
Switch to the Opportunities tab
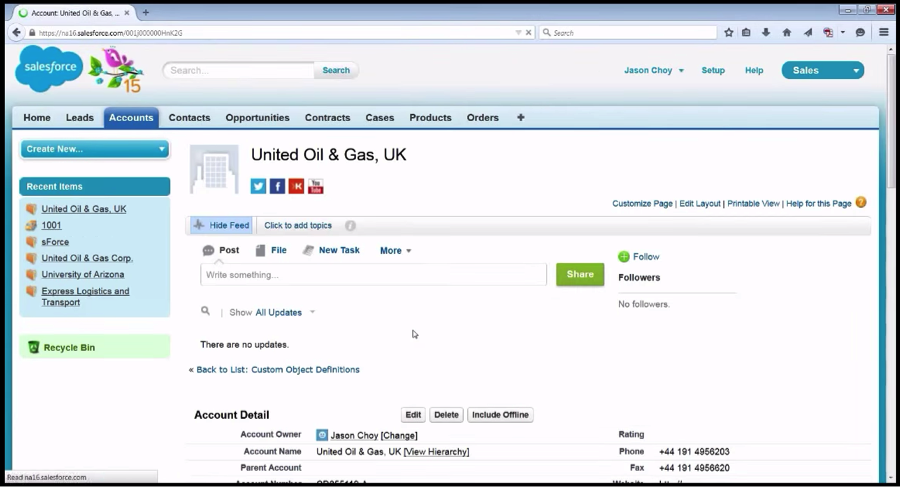click(257, 117)
